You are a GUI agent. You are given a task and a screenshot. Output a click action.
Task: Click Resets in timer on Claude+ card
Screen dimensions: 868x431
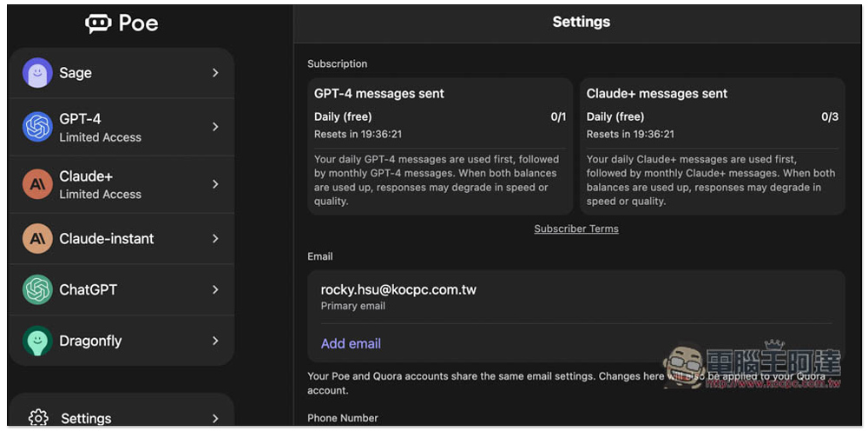pos(630,134)
